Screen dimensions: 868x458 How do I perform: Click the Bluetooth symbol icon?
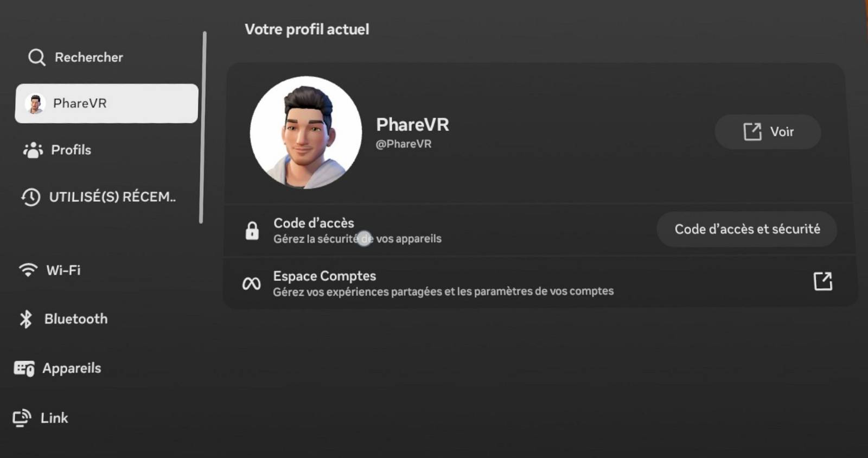25,319
